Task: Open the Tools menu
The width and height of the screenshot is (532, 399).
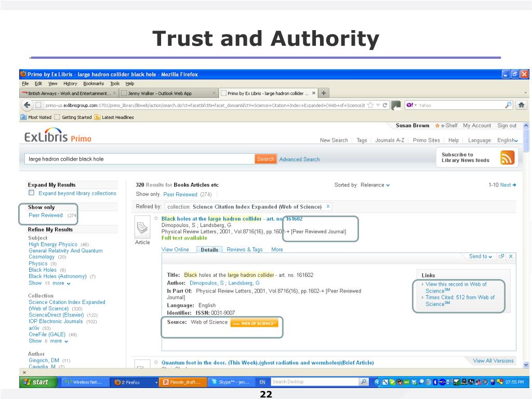Action: (x=115, y=84)
